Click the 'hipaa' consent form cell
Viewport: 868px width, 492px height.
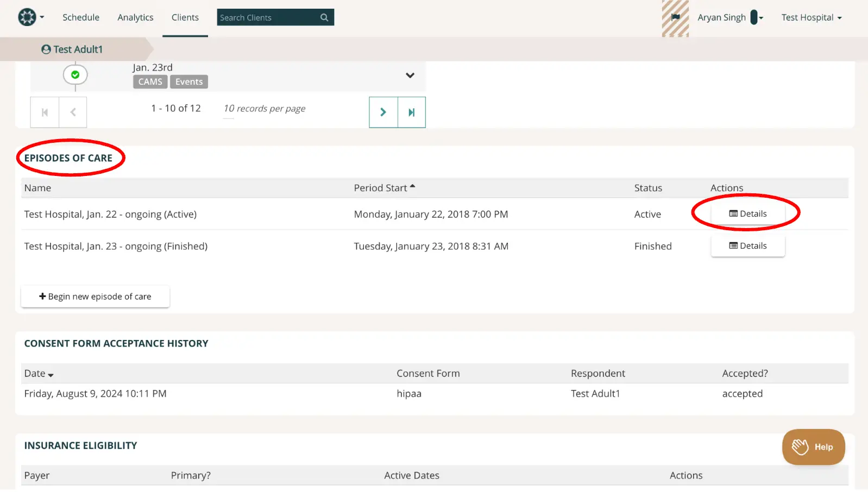(408, 394)
